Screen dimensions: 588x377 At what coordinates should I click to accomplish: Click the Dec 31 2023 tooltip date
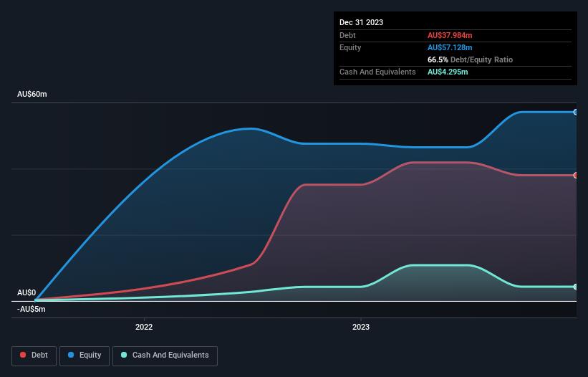tap(361, 22)
